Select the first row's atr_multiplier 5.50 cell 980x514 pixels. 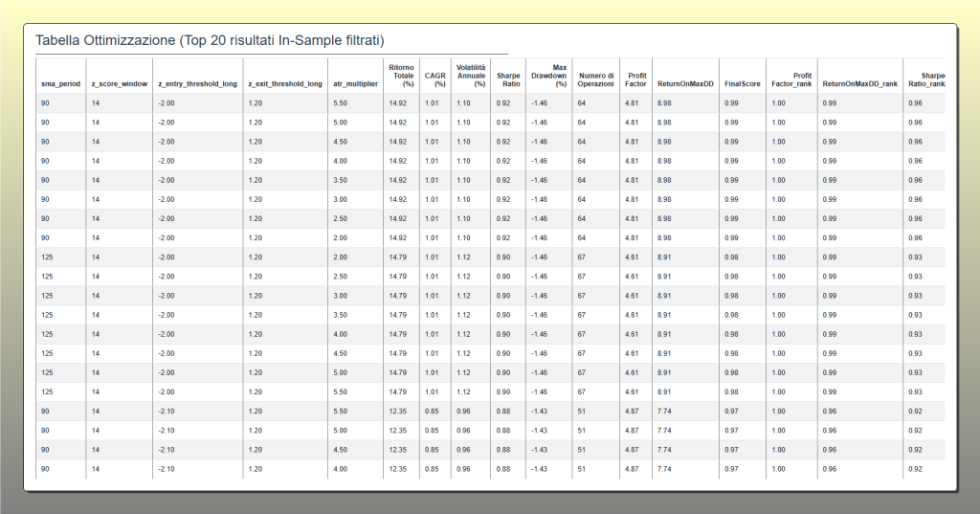click(340, 103)
